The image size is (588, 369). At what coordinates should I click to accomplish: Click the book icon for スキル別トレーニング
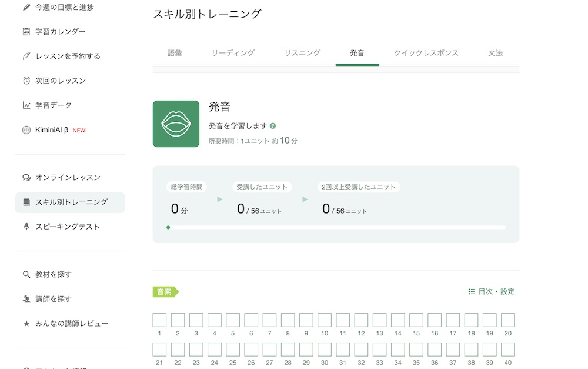click(x=26, y=202)
